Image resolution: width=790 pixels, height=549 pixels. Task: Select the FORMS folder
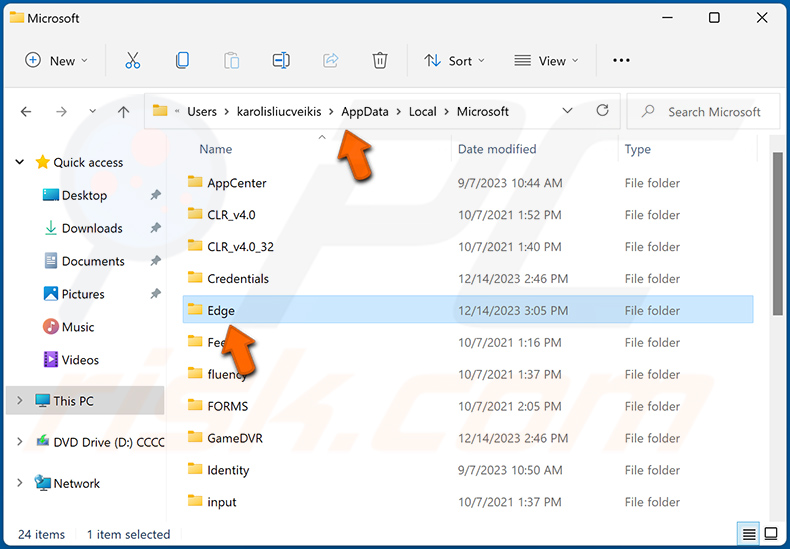(x=227, y=406)
